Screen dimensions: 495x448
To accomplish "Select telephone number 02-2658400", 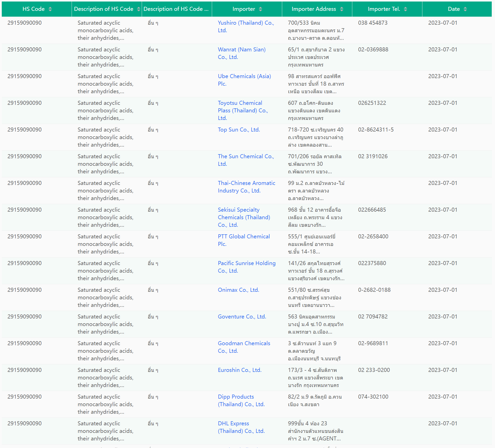I will coord(373,236).
